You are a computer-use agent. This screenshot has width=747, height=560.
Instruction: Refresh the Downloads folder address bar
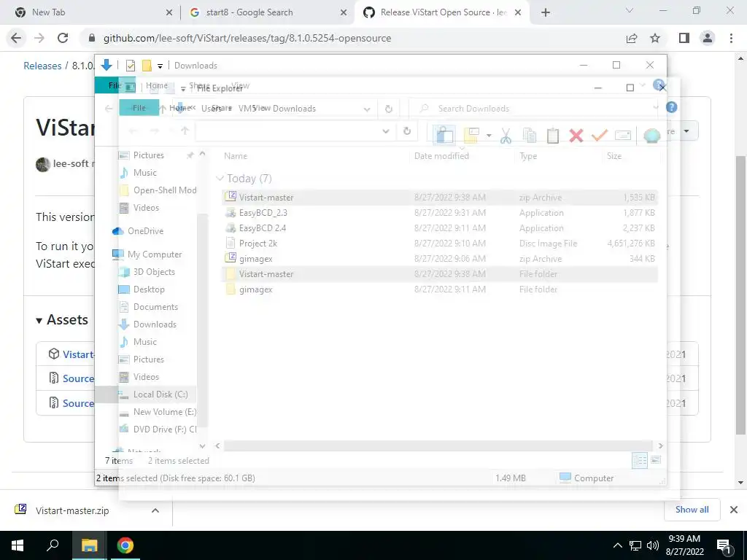point(388,109)
